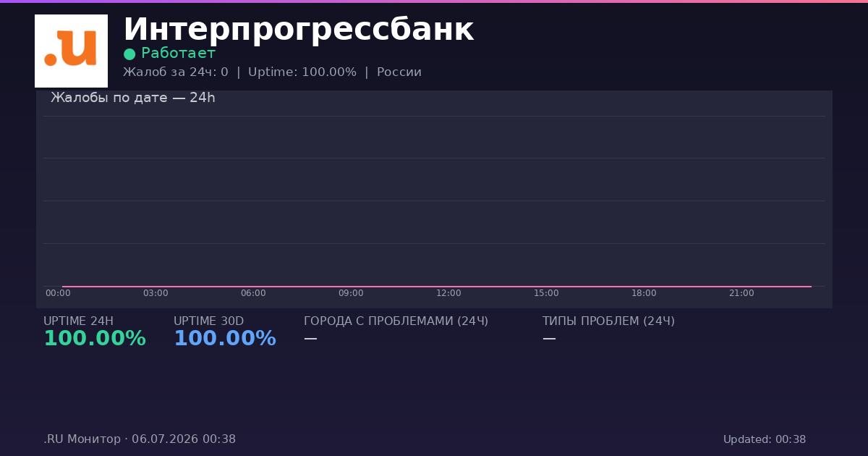Select the 12:00 time axis marker

[x=448, y=293]
